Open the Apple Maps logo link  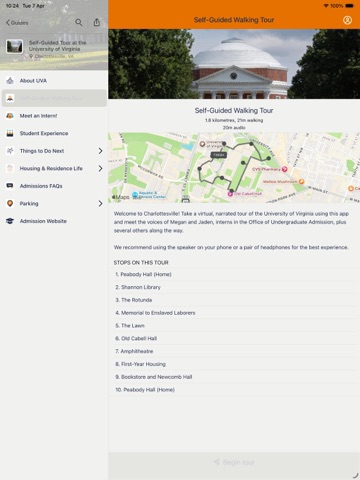coord(121,197)
